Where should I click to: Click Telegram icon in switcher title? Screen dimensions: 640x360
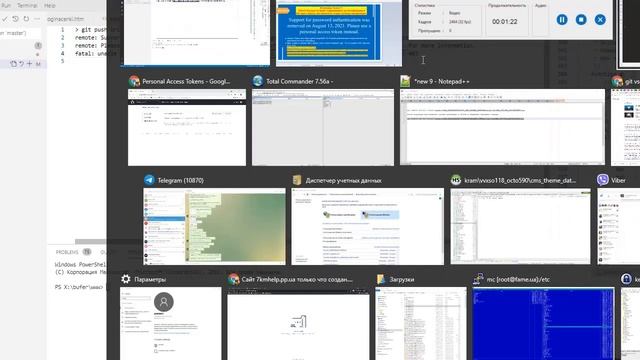pos(149,180)
